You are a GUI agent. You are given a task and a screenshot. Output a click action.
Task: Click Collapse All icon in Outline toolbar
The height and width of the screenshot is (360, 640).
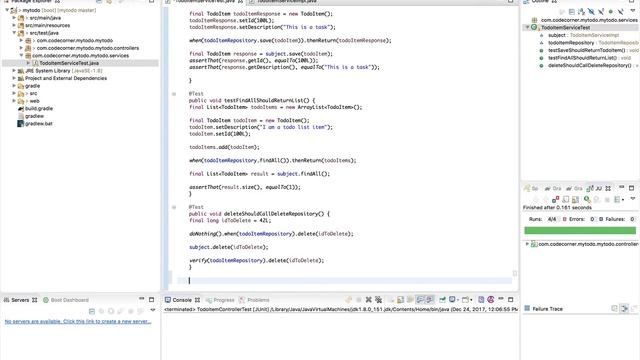571,11
